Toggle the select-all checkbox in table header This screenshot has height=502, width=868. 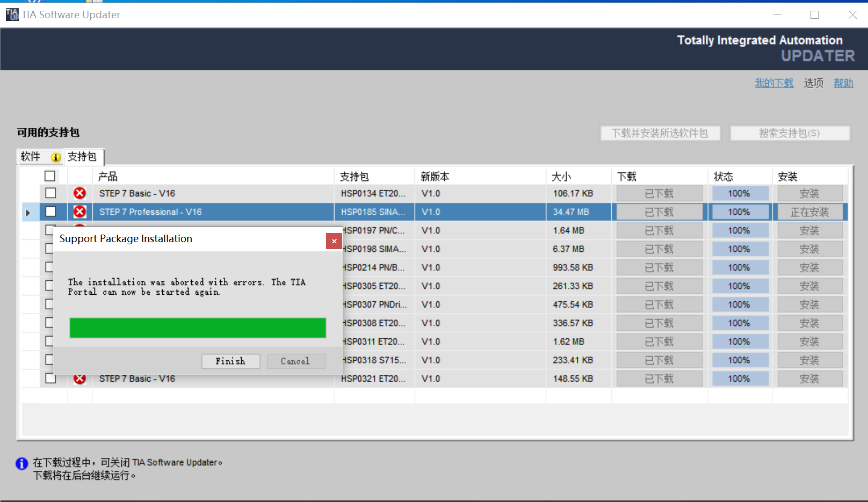point(50,176)
